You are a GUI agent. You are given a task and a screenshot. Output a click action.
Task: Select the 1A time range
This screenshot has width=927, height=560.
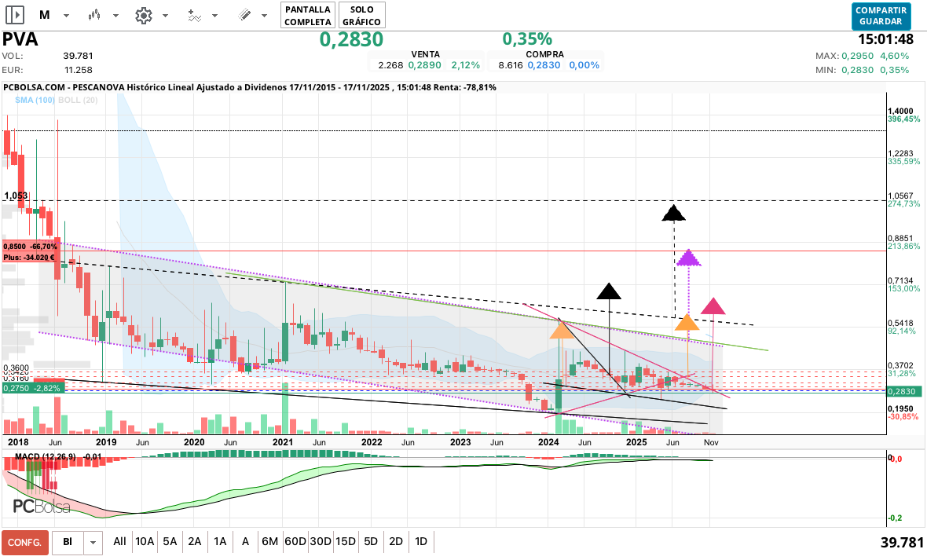(x=220, y=542)
